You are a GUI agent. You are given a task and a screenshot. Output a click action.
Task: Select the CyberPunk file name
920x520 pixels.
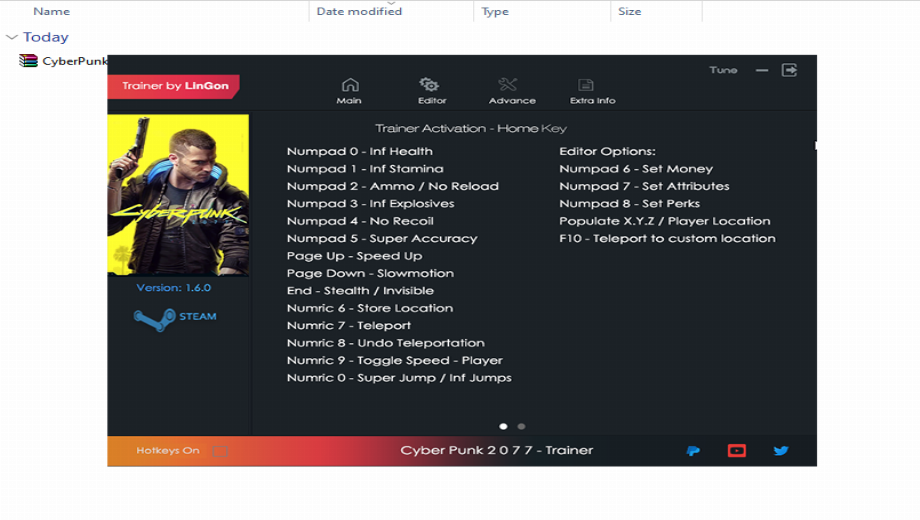coord(75,61)
